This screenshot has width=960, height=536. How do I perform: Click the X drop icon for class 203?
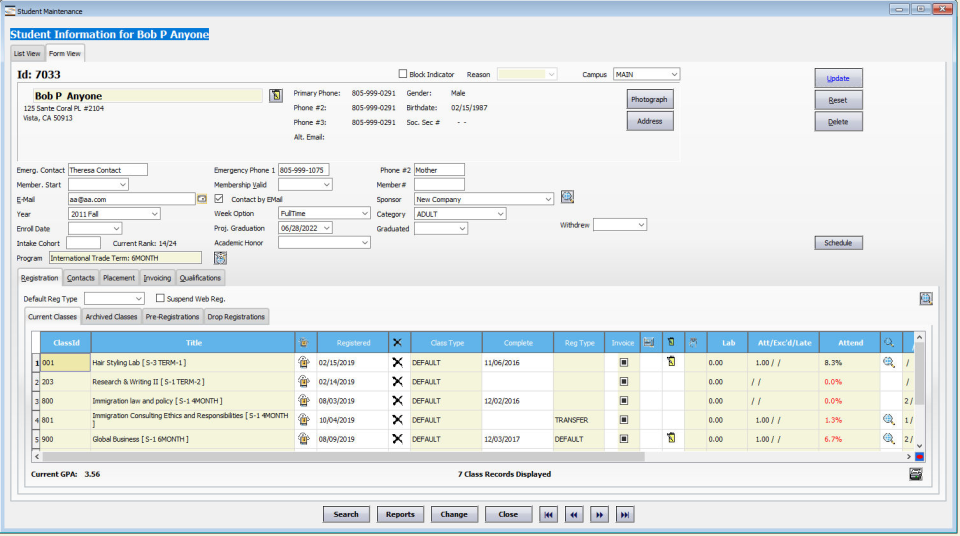[397, 381]
